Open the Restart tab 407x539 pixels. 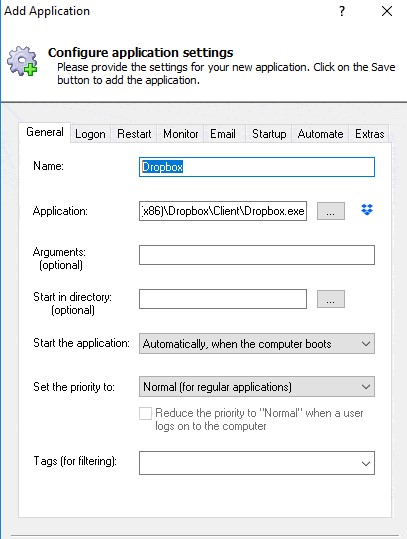tap(134, 134)
